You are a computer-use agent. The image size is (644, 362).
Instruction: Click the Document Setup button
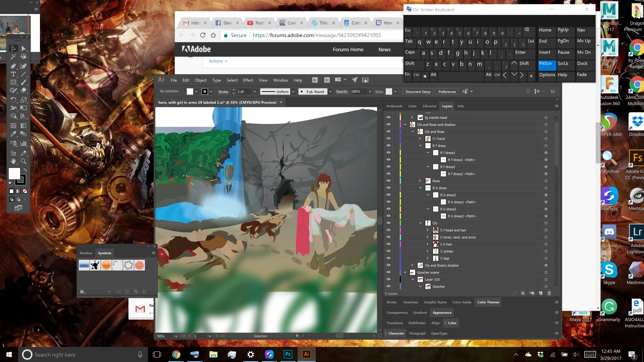tap(418, 92)
